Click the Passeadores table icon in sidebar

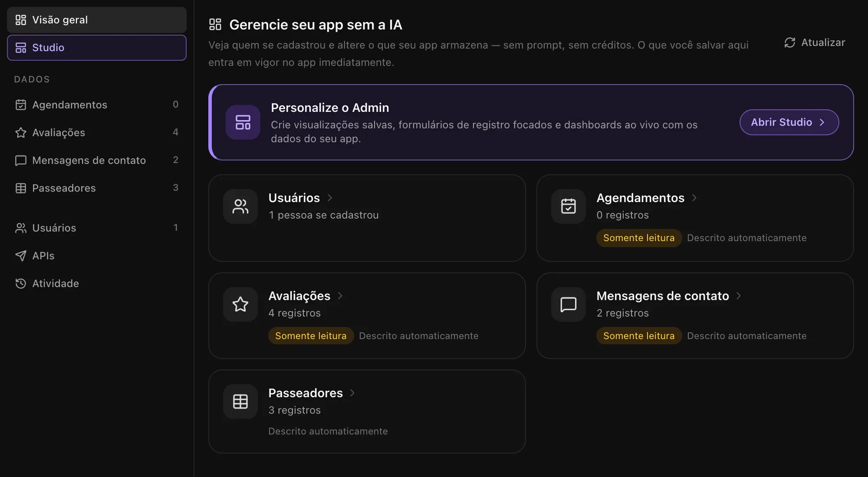click(21, 188)
